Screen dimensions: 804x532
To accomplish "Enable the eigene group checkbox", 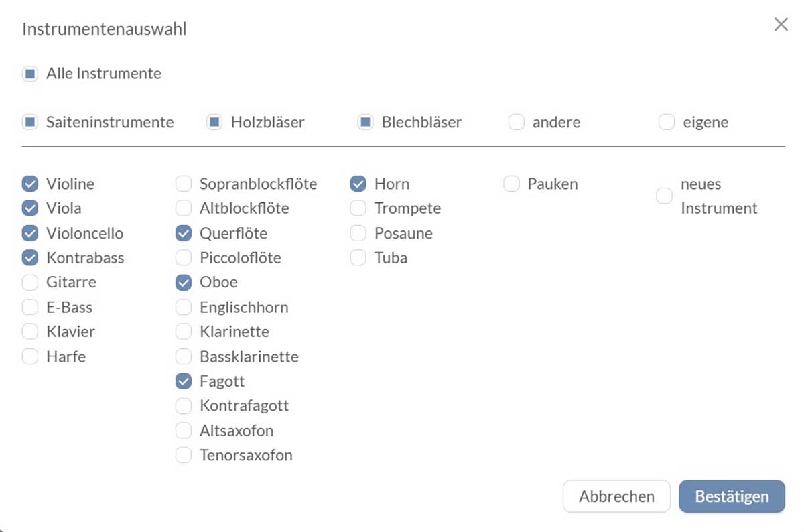I will point(667,123).
